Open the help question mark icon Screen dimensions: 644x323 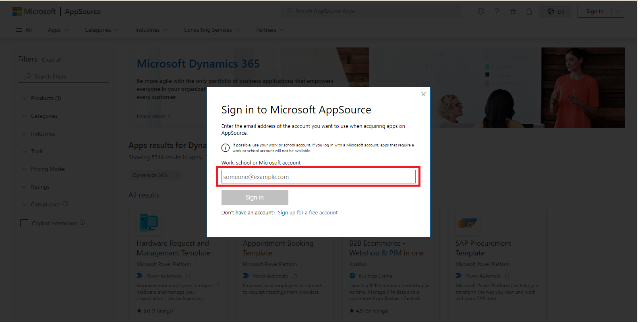(x=497, y=11)
